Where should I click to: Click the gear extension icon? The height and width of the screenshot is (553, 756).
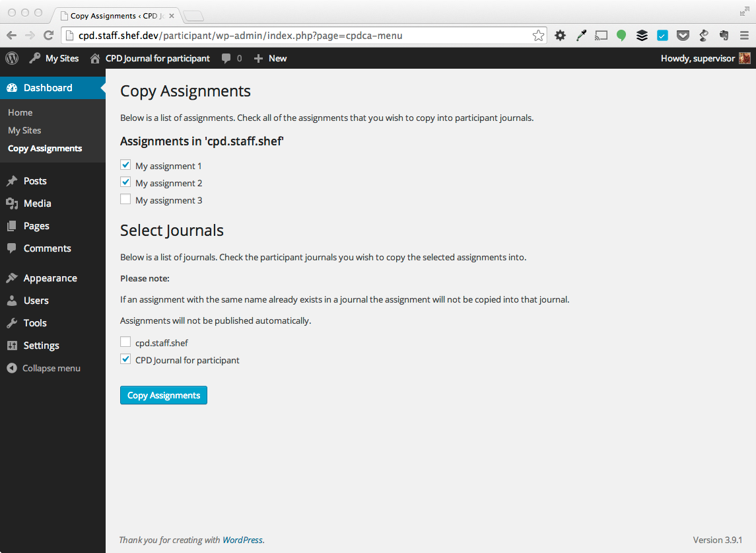coord(560,35)
